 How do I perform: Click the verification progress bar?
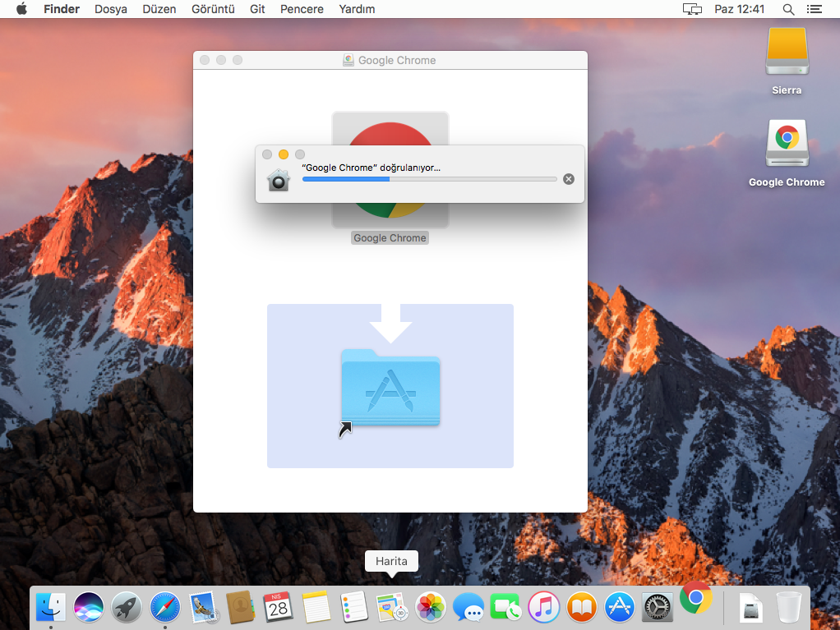[429, 179]
